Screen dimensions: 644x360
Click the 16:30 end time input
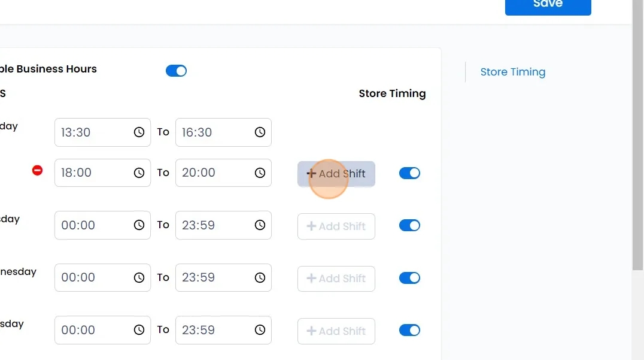214,132
